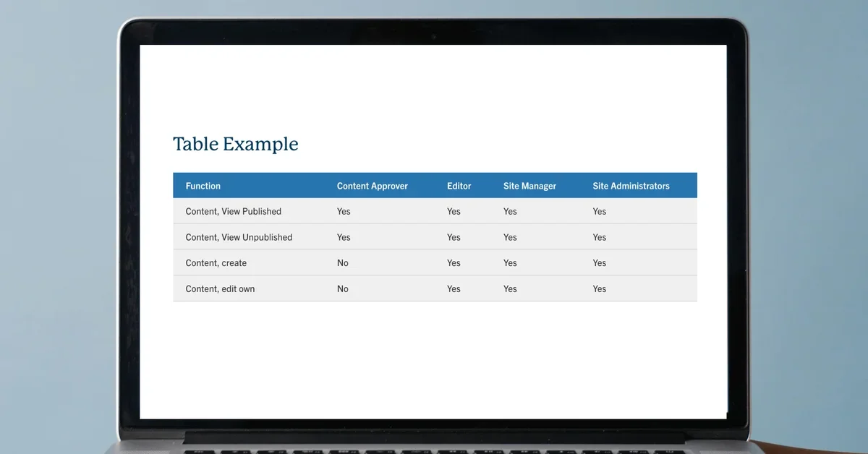This screenshot has height=454, width=868.
Task: Click Site Administrators' "Yes" for View Published
Action: coord(600,211)
